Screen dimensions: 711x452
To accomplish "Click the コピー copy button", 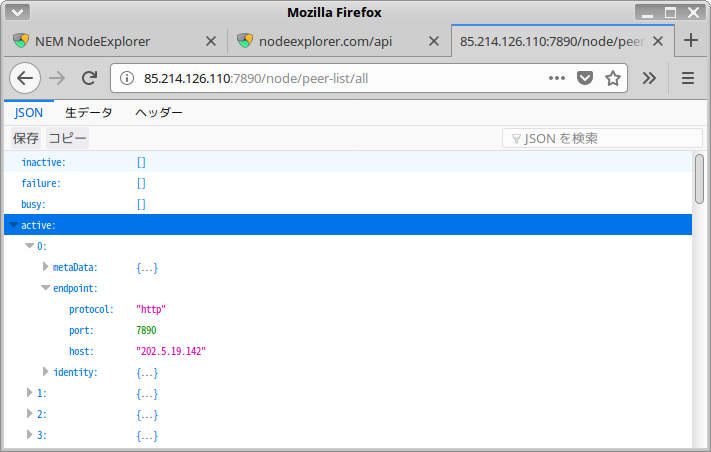I will [68, 138].
